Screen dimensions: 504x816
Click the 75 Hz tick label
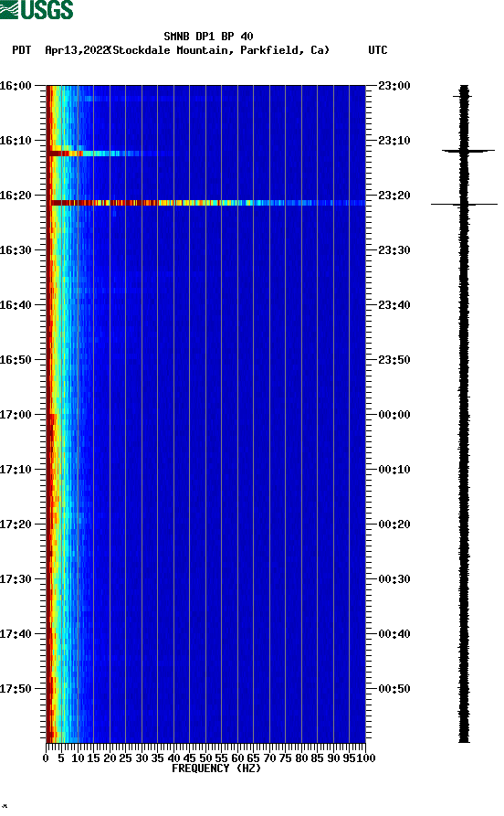[285, 758]
